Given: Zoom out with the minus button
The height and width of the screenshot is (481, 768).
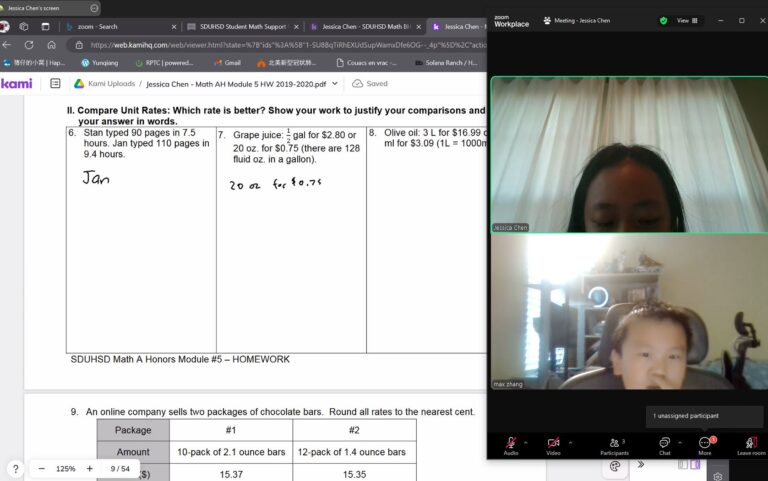Looking at the screenshot, I should pos(42,469).
